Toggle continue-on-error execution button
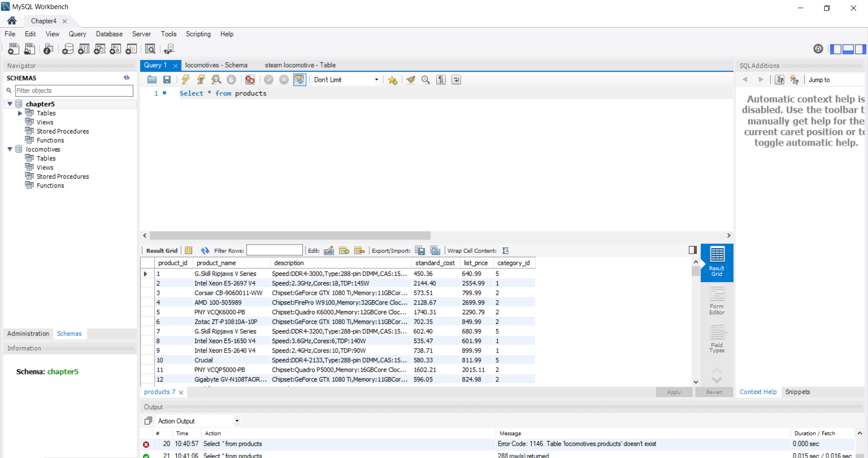The width and height of the screenshot is (868, 458). coord(250,80)
